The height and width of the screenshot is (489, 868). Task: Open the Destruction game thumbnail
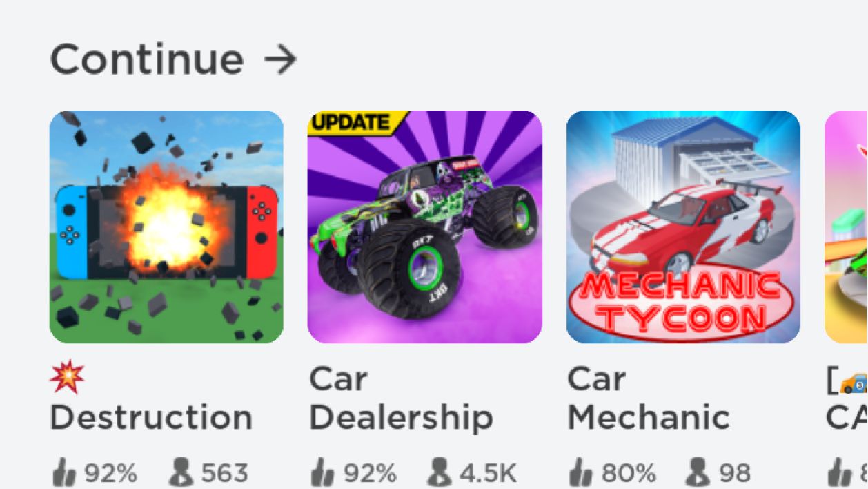[x=166, y=227]
